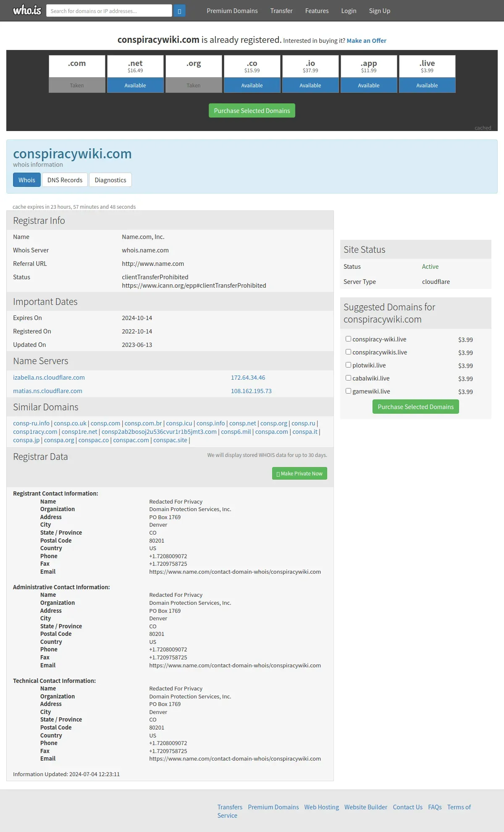Open the similar domain conspac.site
Image resolution: width=504 pixels, height=832 pixels.
point(170,440)
